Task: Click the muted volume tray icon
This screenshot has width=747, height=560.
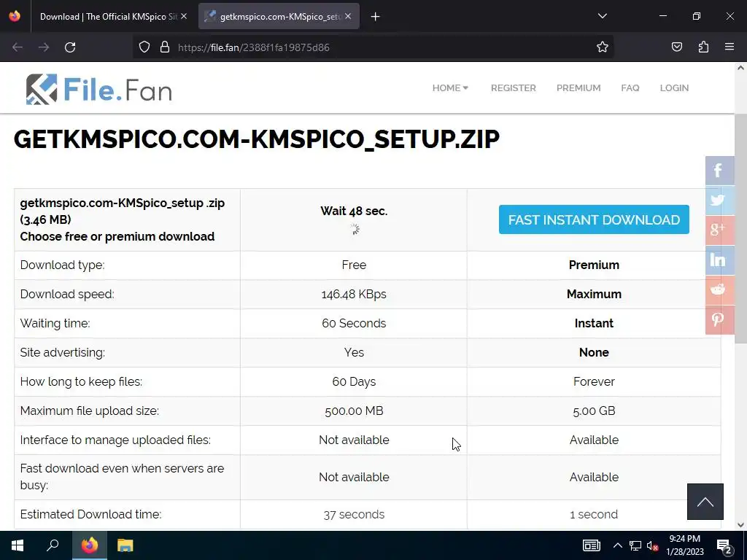Action: pos(653,545)
